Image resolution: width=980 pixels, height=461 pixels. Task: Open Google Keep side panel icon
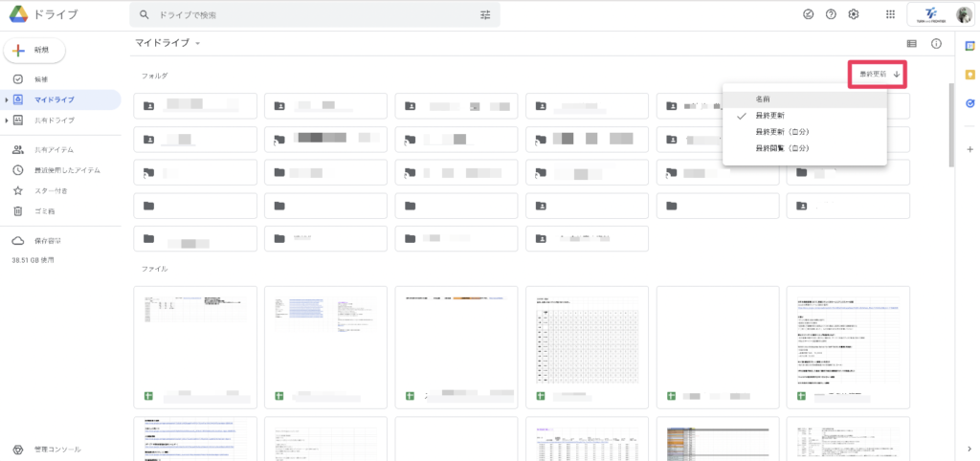point(970,75)
